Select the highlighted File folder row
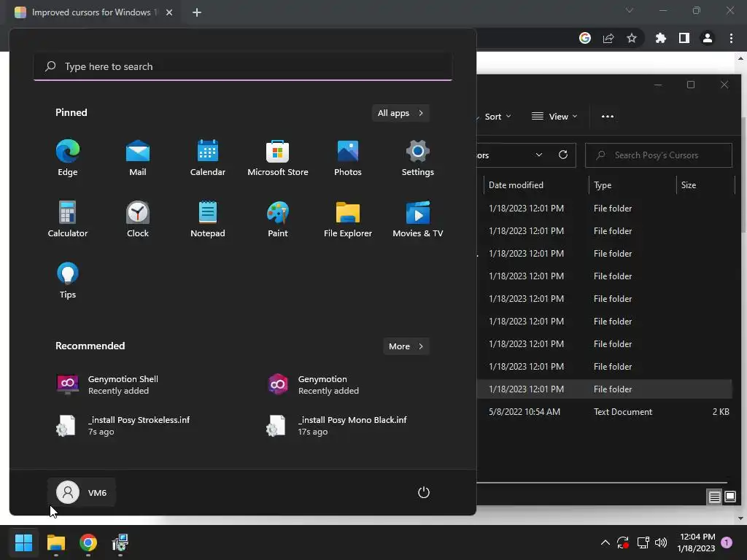Viewport: 747px width, 560px height. (604, 389)
